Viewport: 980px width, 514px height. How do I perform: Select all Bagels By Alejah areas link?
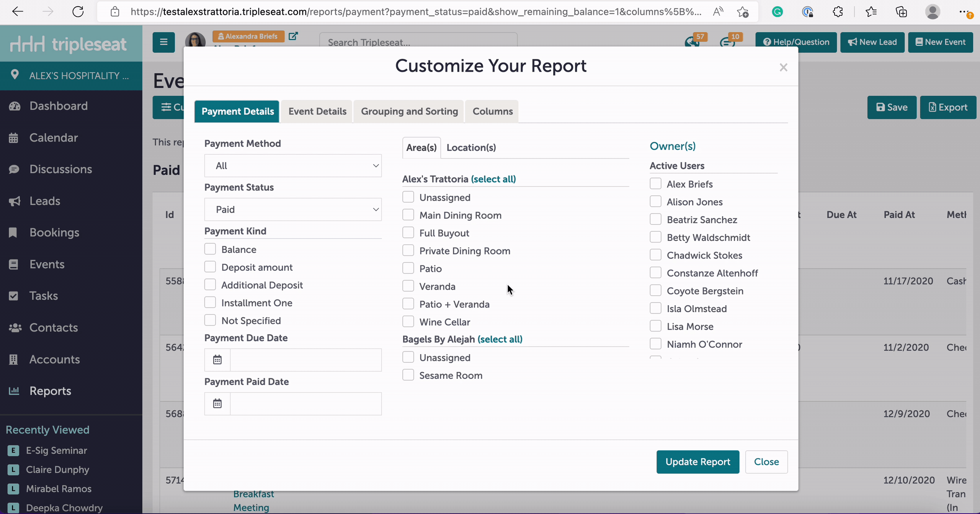point(500,339)
